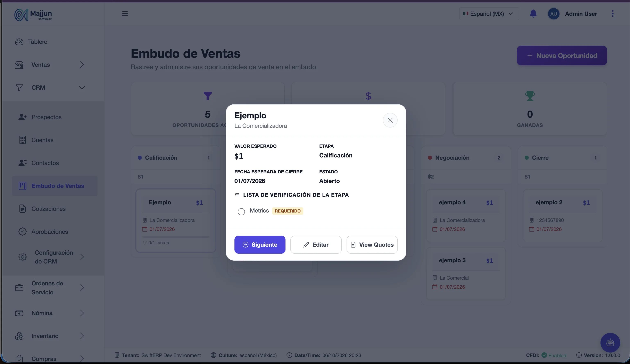This screenshot has height=364, width=630.
Task: Expand the Ventas menu chevron
Action: click(82, 65)
